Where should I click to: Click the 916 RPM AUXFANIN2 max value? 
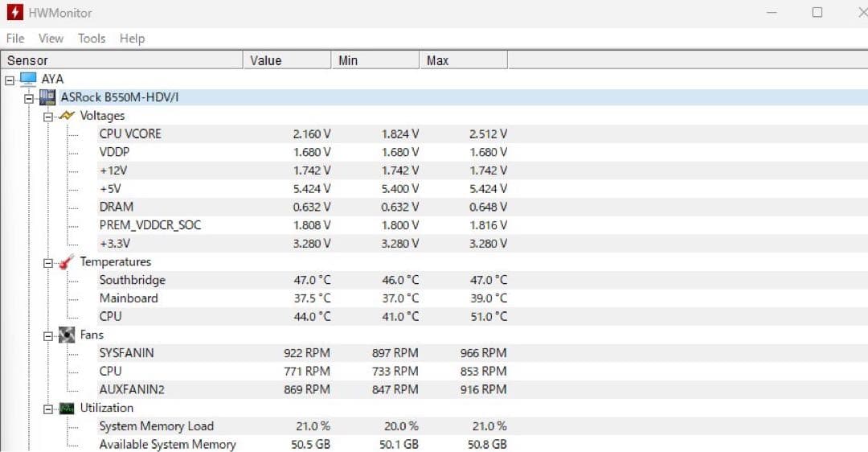tap(483, 390)
